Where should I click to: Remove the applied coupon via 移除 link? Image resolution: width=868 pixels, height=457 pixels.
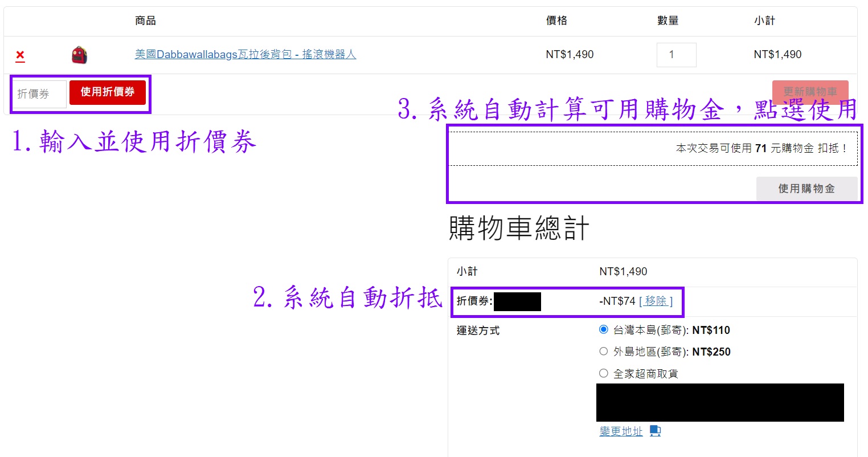(x=656, y=301)
